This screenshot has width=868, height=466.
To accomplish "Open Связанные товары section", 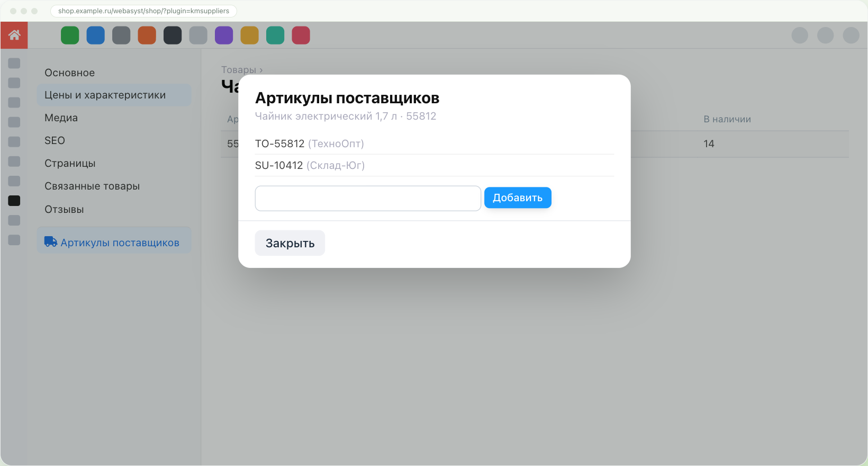I will tap(92, 186).
